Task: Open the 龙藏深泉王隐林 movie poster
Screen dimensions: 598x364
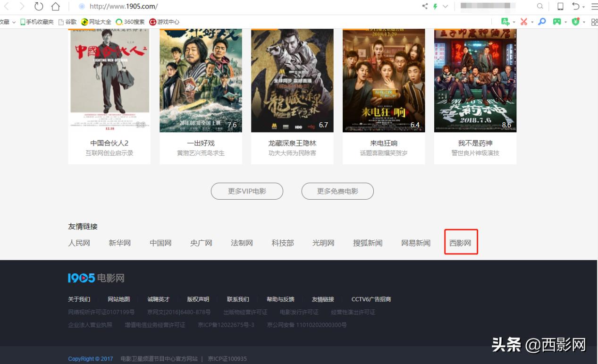Action: 292,80
